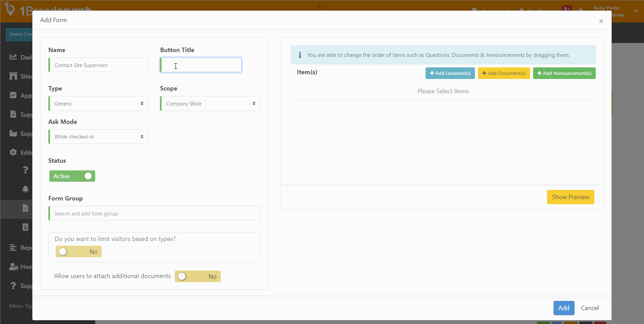Click the ID badge icon in sidebar
644x324 pixels.
tap(26, 227)
